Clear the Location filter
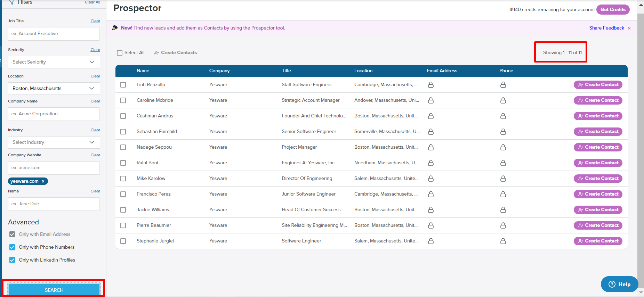The image size is (644, 297). 95,76
